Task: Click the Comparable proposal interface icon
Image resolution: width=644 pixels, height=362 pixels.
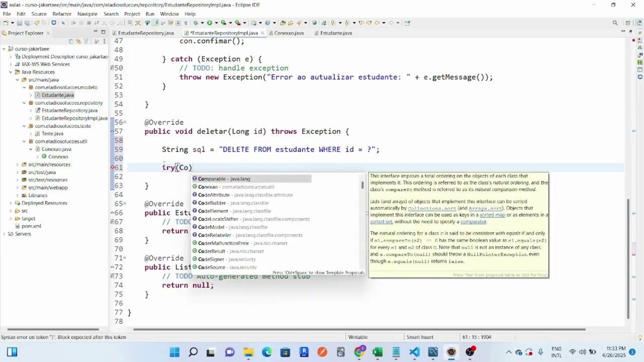Action: [195, 178]
